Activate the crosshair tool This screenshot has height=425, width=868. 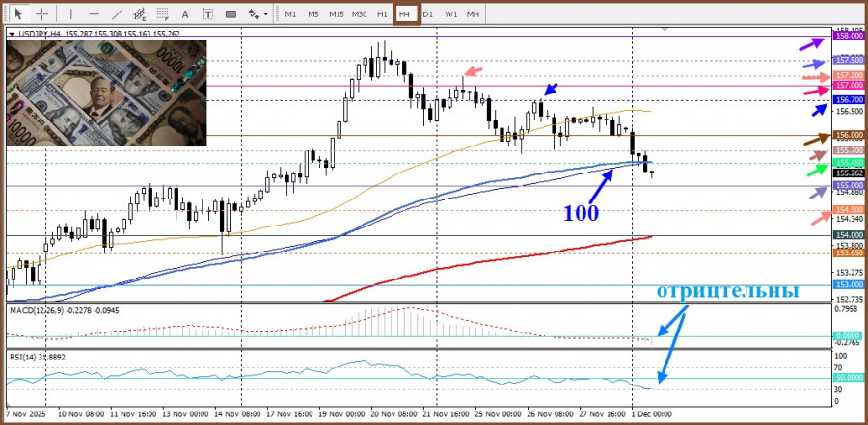[x=42, y=13]
